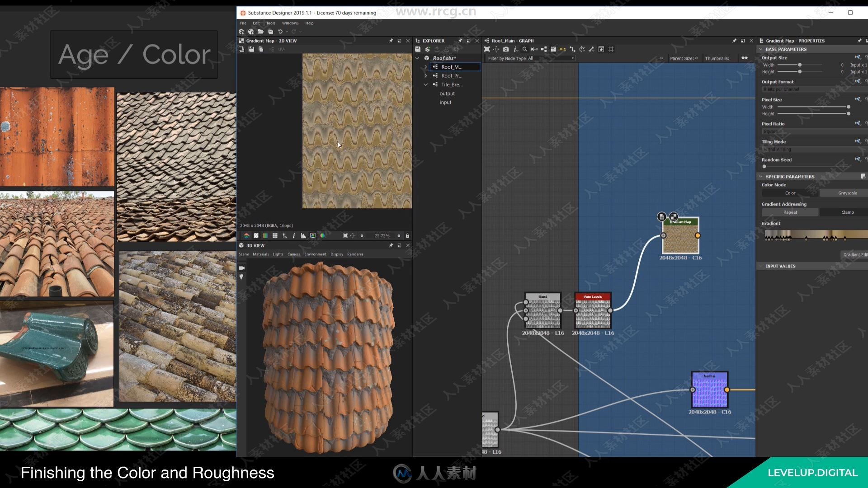Image resolution: width=868 pixels, height=488 pixels.
Task: Toggle Color mode to Grayscale
Action: pyautogui.click(x=848, y=192)
